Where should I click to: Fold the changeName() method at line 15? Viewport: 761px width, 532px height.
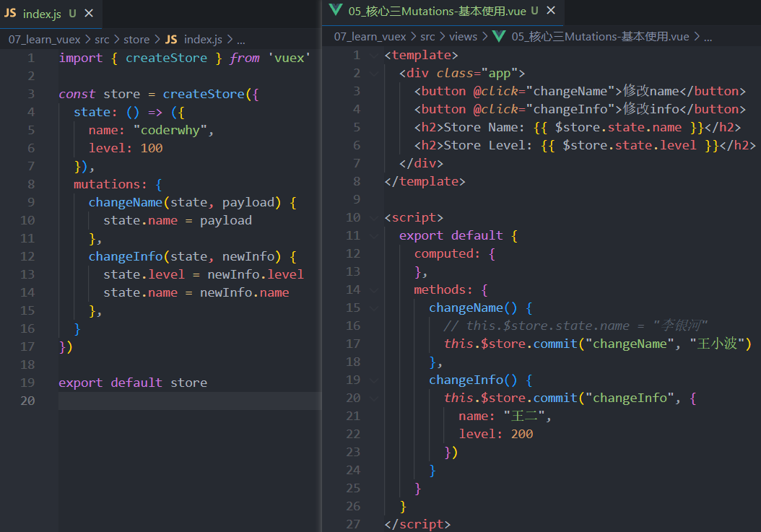(x=374, y=308)
